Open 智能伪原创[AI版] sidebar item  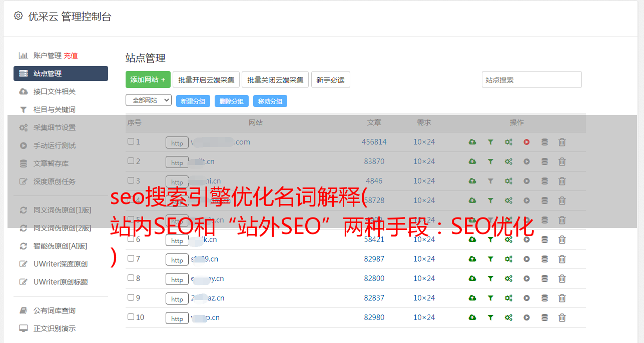[x=61, y=246]
